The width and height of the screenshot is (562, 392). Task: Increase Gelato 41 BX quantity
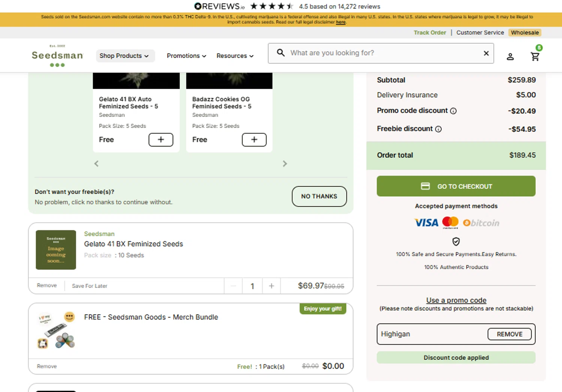tap(272, 286)
